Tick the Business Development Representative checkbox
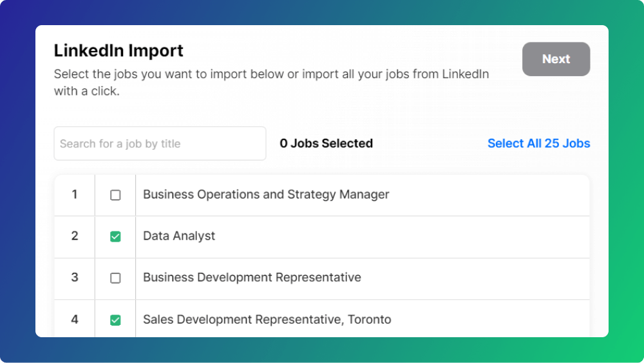 point(115,278)
